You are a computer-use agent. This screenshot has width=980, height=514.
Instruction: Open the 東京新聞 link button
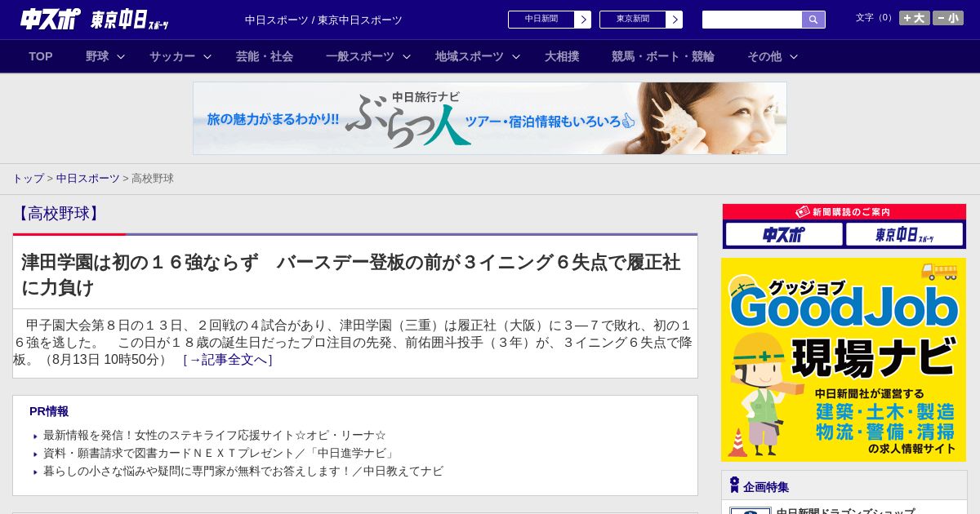point(633,20)
